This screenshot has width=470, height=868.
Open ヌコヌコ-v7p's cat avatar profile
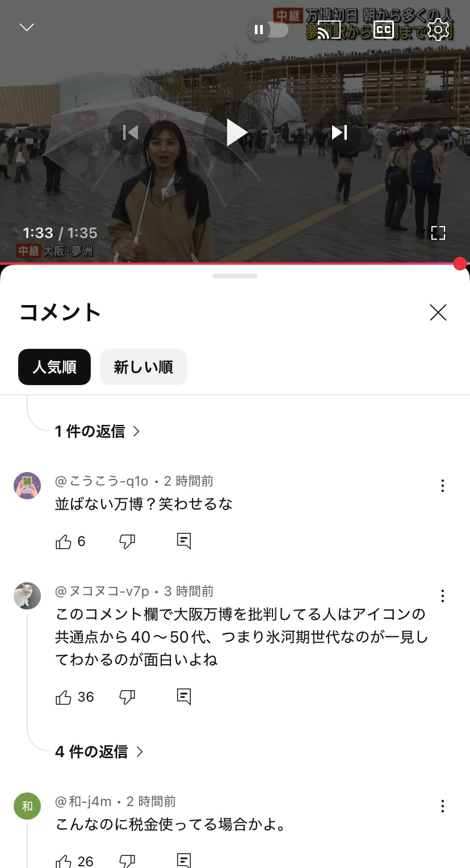(x=27, y=596)
